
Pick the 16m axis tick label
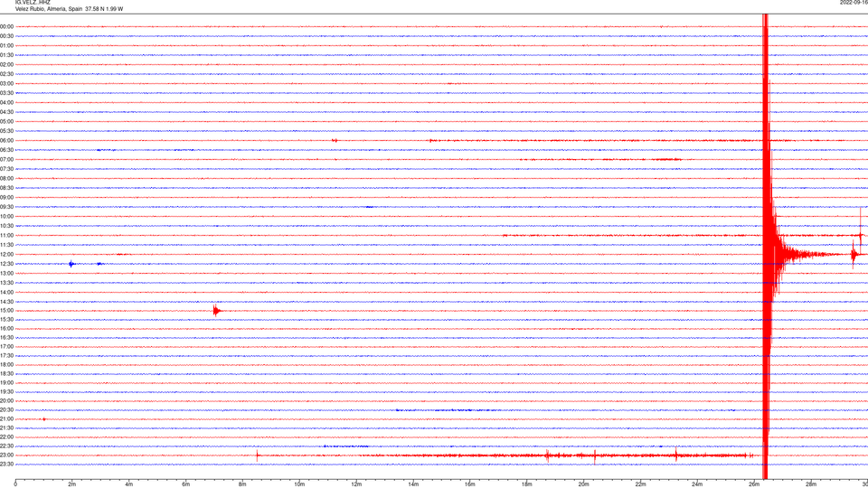(470, 484)
